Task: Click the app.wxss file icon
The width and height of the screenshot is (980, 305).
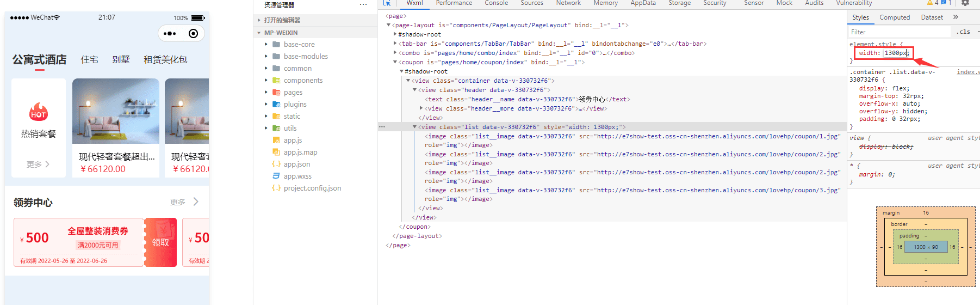Action: 276,176
